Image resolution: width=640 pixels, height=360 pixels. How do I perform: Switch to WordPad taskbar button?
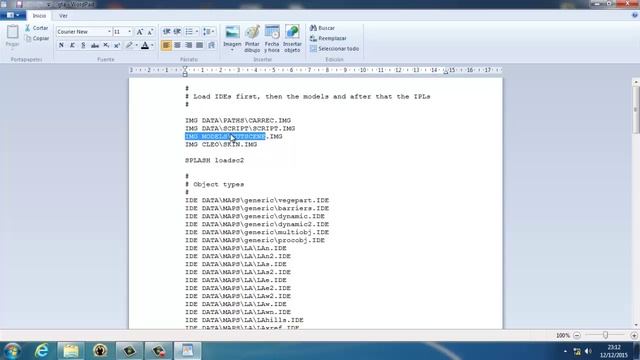[187, 351]
